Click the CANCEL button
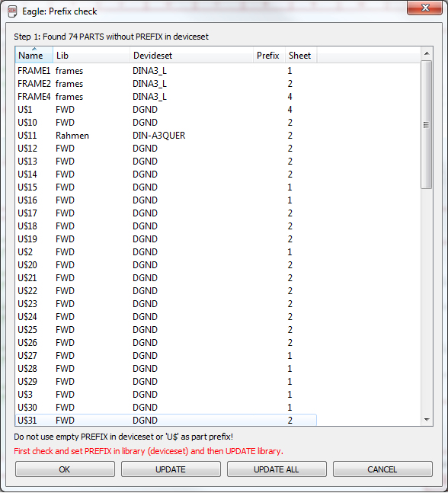 click(x=382, y=469)
